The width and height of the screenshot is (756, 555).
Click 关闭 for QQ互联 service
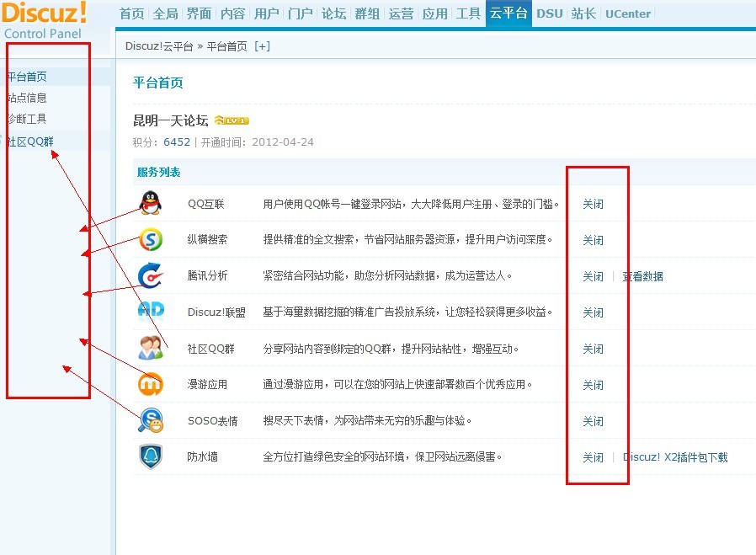point(593,204)
